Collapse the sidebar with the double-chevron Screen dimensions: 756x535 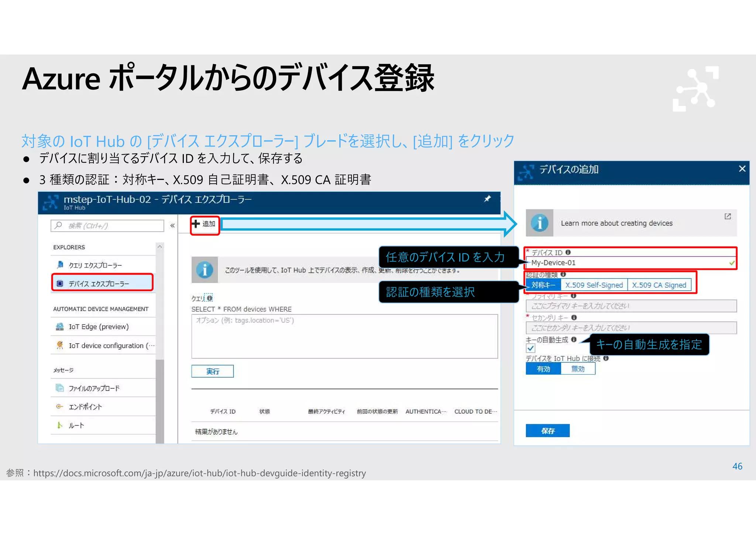click(172, 225)
